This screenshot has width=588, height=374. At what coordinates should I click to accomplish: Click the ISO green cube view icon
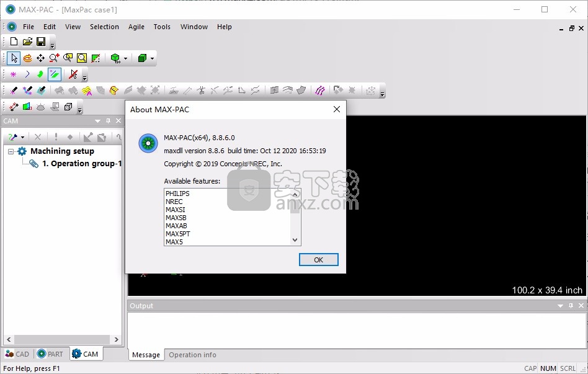(115, 58)
